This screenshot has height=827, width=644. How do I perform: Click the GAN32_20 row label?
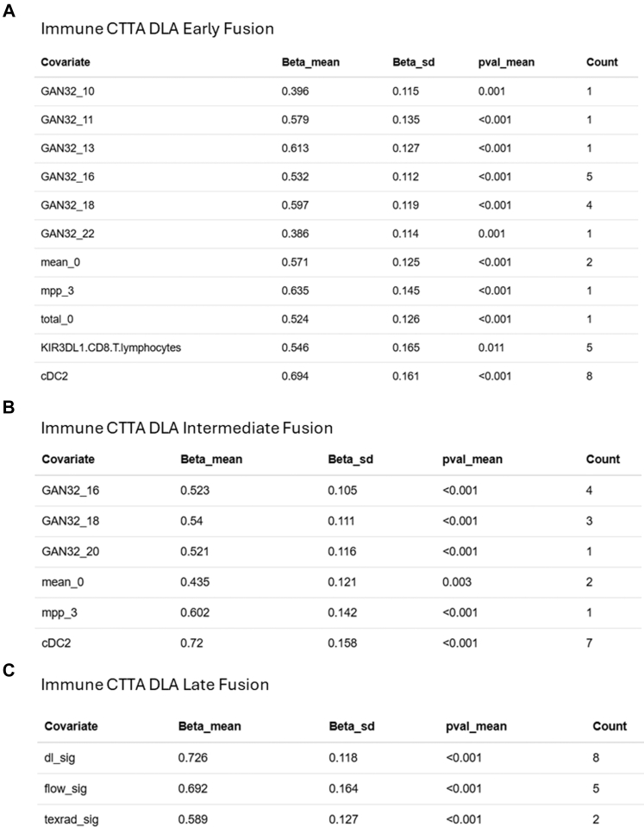tap(71, 551)
